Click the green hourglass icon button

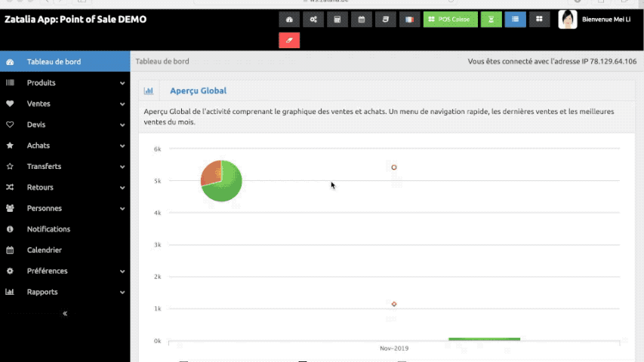click(x=491, y=20)
